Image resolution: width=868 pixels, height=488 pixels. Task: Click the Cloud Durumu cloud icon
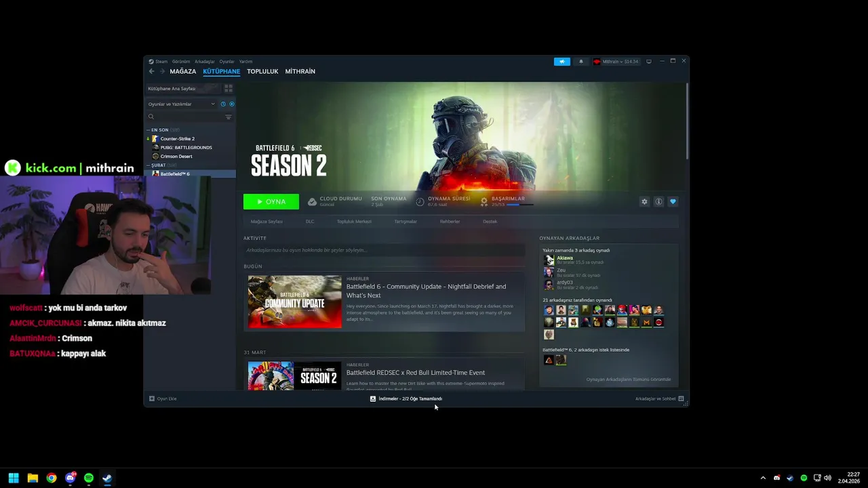click(x=312, y=201)
